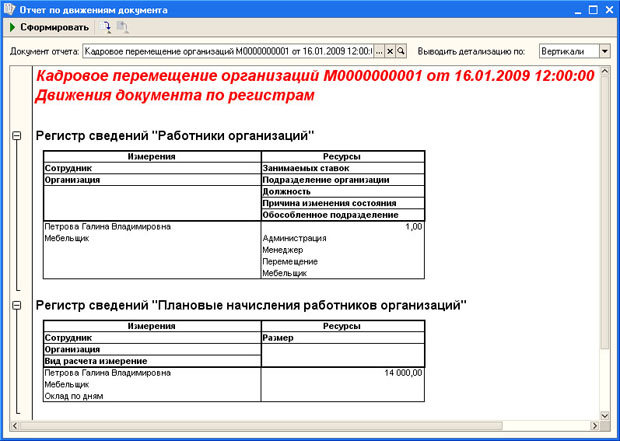Click the grayed copy-document toolbar icon

123,27
